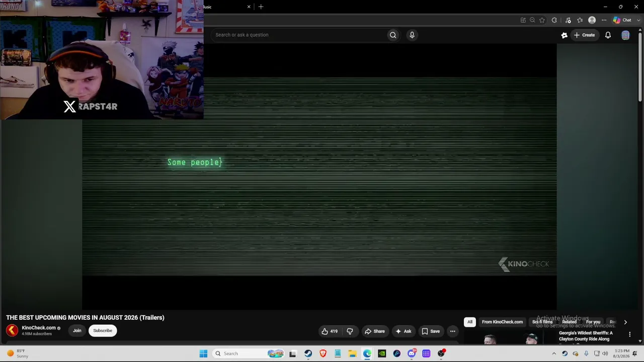The width and height of the screenshot is (644, 362).
Task: Open Task View on the taskbar
Action: 293,353
